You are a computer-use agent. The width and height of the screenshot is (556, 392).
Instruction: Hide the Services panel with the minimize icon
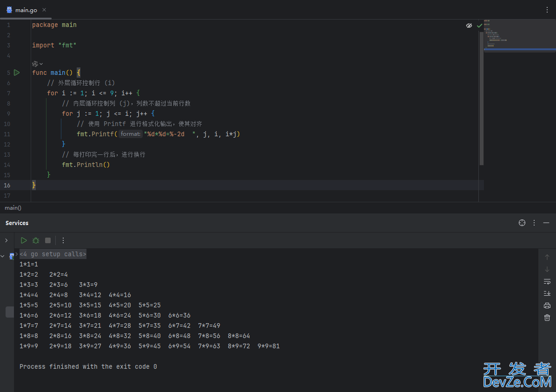[546, 223]
